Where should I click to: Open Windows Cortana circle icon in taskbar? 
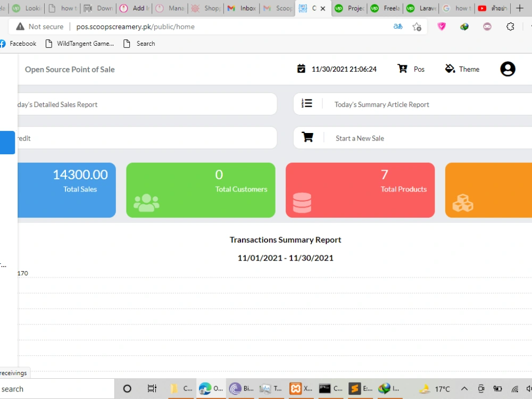click(127, 388)
